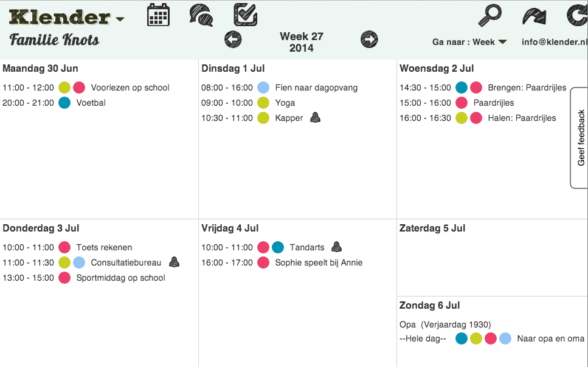Image resolution: width=588 pixels, height=367 pixels.
Task: Click the info@klender.nl account link
Action: pyautogui.click(x=555, y=42)
